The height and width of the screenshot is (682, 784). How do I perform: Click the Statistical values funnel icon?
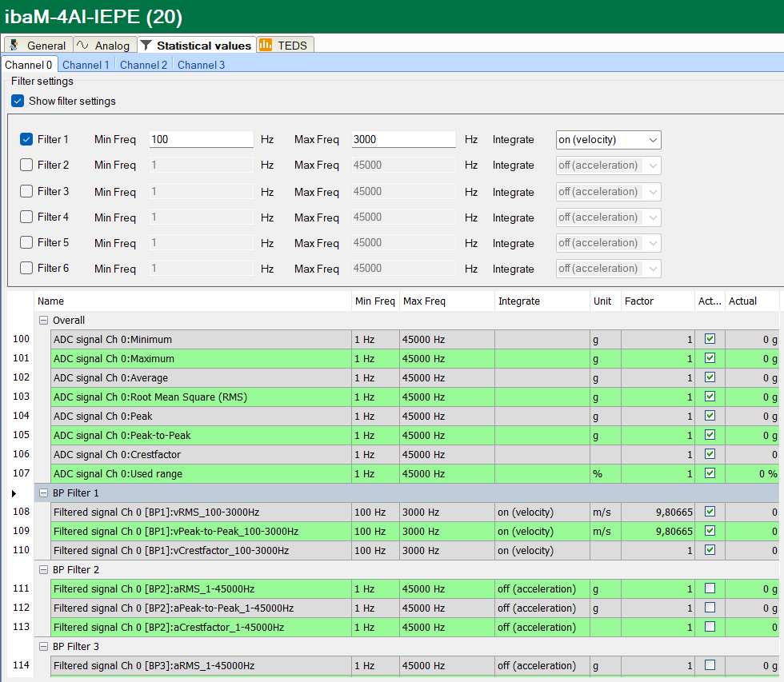coord(146,46)
